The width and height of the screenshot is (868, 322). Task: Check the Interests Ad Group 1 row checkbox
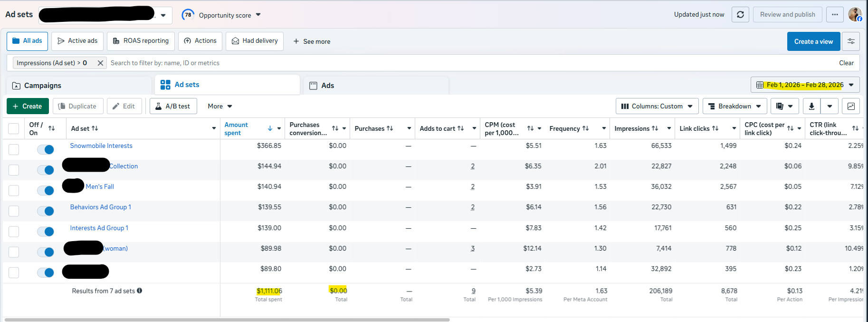[14, 232]
